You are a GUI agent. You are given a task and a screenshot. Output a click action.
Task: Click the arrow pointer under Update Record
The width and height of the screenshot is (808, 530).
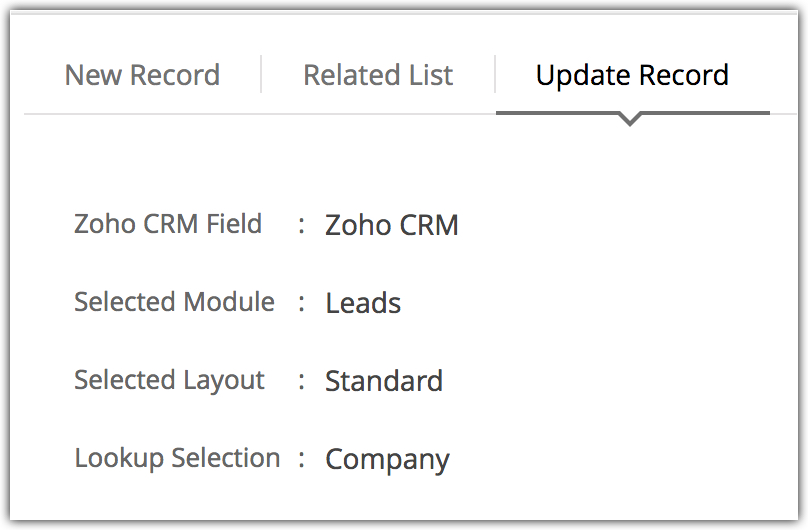click(x=630, y=120)
